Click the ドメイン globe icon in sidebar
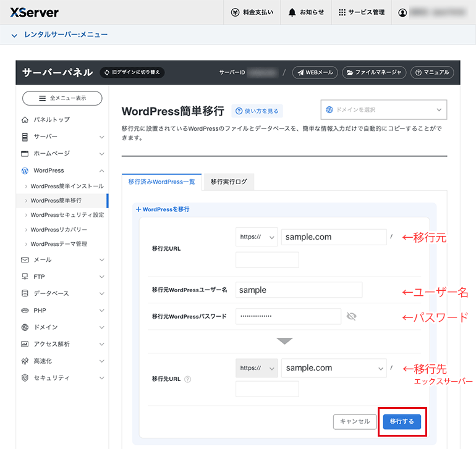The height and width of the screenshot is (449, 476). click(x=25, y=327)
